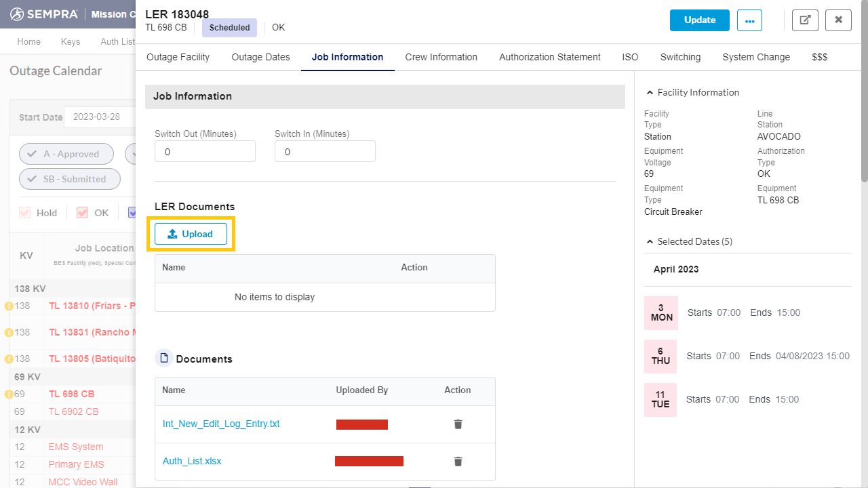Click the warning icon beside TL 13810
Image resolution: width=868 pixels, height=488 pixels.
point(9,306)
